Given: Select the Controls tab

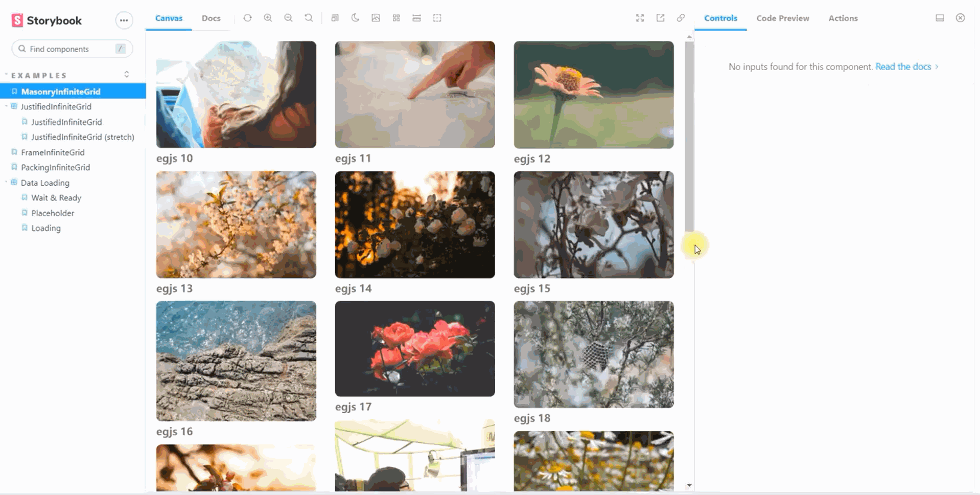Looking at the screenshot, I should 720,18.
